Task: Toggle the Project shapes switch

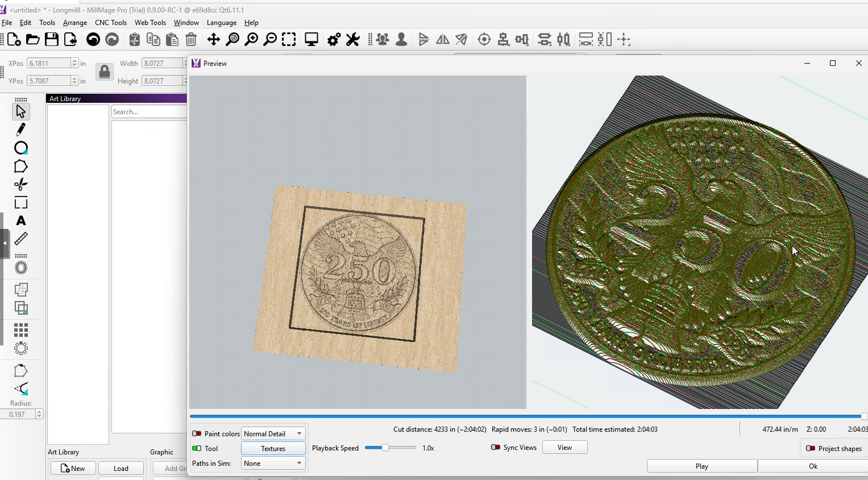Action: click(811, 448)
